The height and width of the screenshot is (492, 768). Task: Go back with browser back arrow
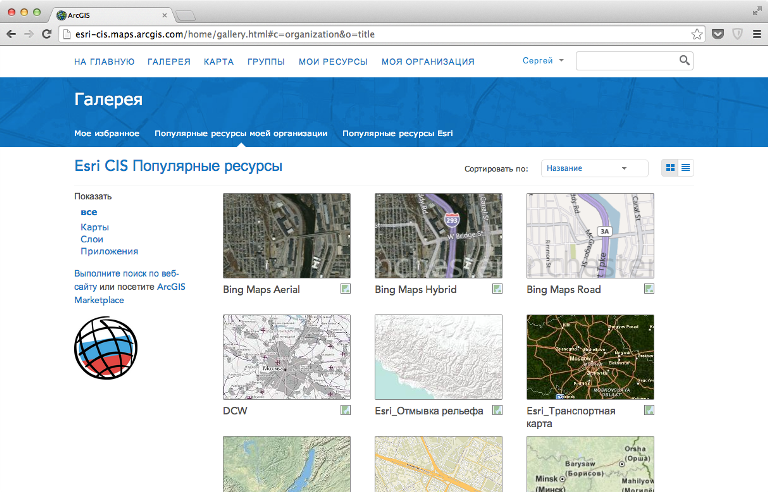pyautogui.click(x=11, y=34)
